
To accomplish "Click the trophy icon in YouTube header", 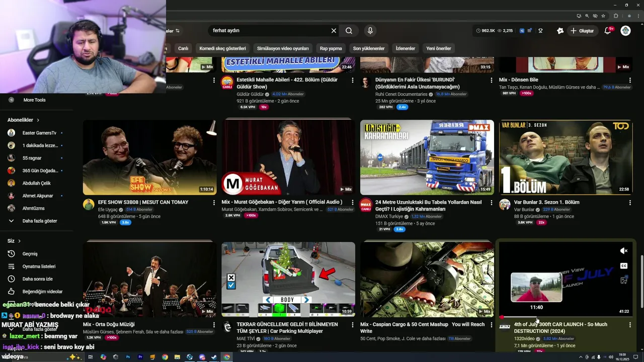I will click(540, 31).
